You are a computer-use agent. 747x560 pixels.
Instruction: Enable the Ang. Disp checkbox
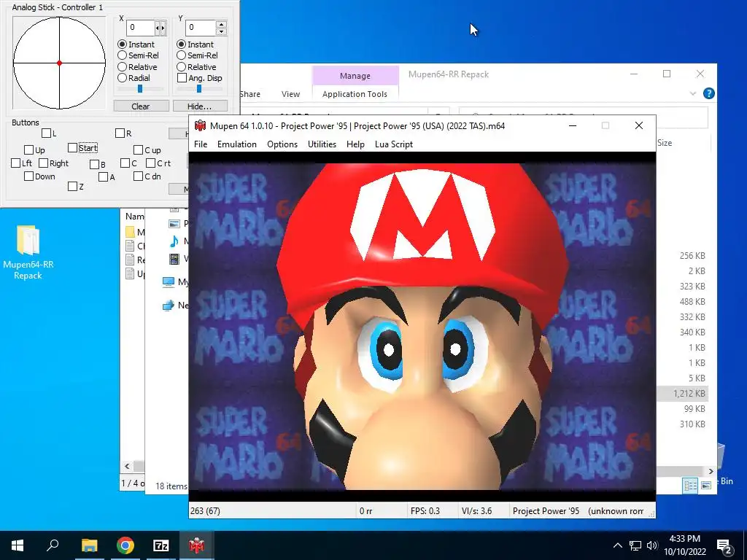tap(182, 77)
